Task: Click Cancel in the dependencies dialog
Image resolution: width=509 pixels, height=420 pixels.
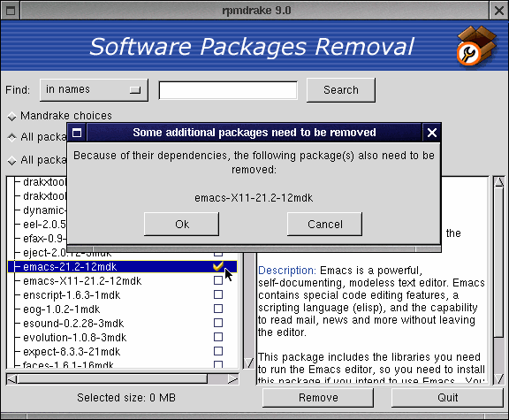Action: tap(324, 224)
